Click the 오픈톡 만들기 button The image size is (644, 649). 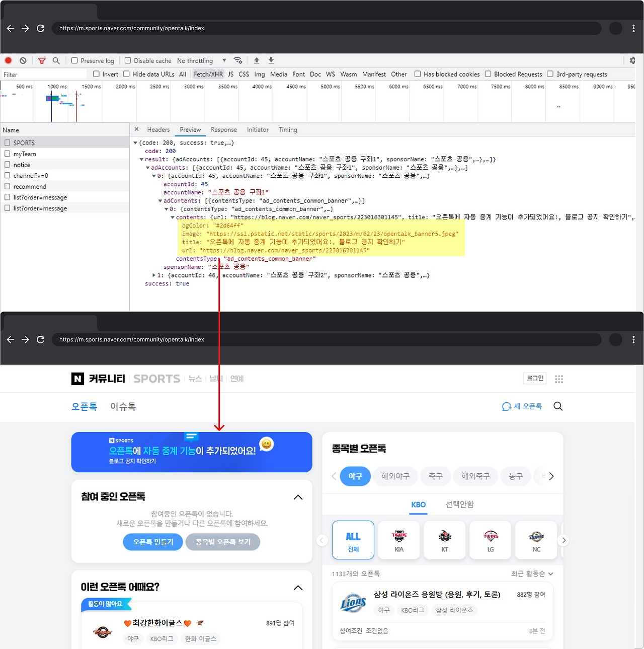click(x=153, y=542)
